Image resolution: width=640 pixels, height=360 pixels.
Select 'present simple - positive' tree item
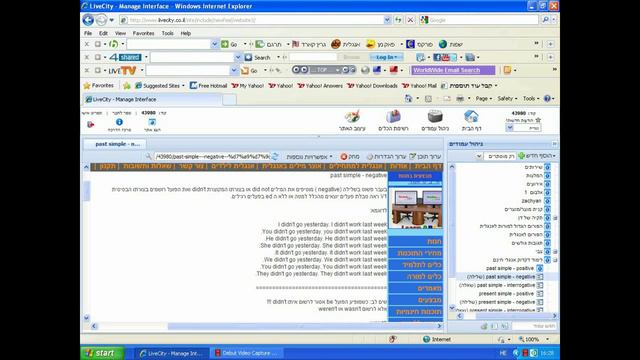tap(506, 294)
